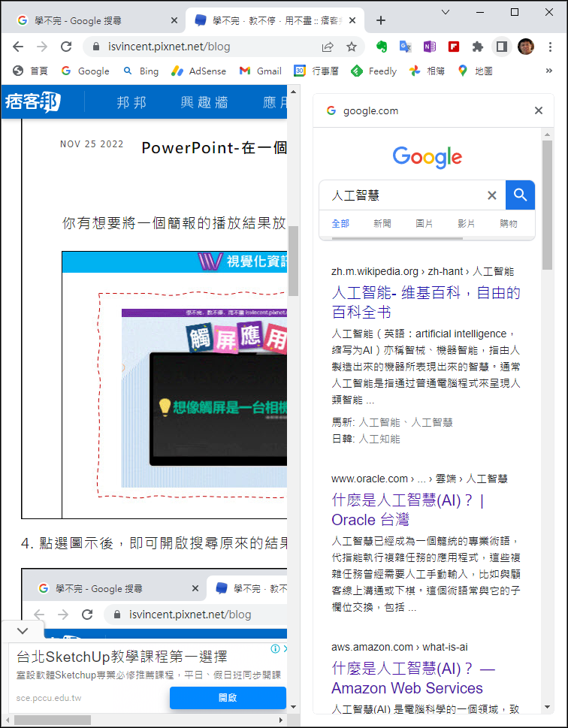Open the 邦邦 menu item

(132, 102)
